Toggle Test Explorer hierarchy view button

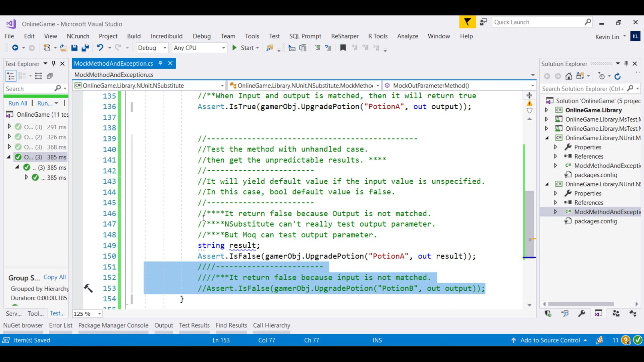[x=11, y=76]
